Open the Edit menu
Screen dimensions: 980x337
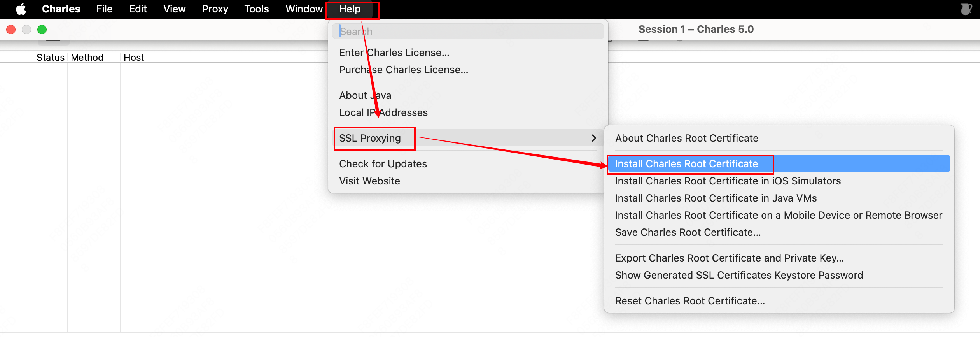click(138, 9)
